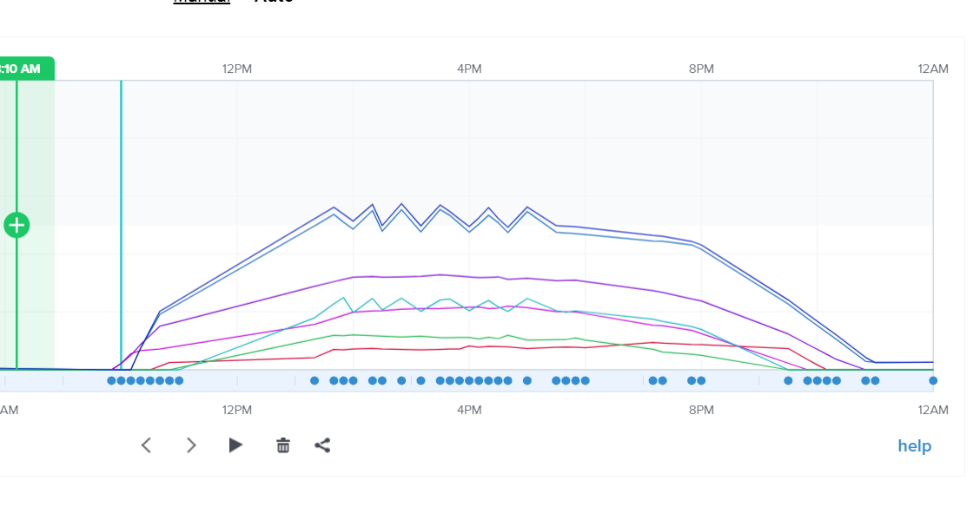
Task: Click the 4PM label below the timeline
Action: pyautogui.click(x=469, y=411)
